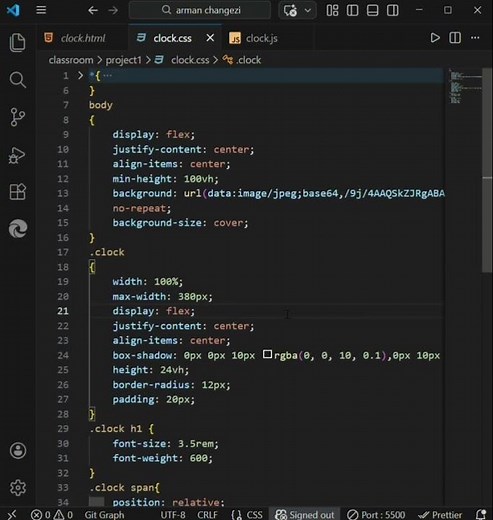Viewport: 493px width, 520px height.
Task: Open the notifications bell
Action: [481, 515]
